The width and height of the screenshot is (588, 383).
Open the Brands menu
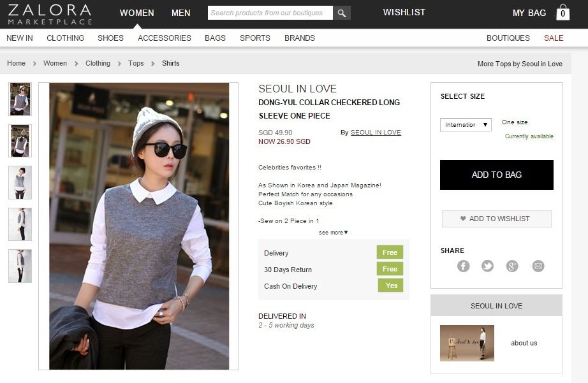[300, 38]
